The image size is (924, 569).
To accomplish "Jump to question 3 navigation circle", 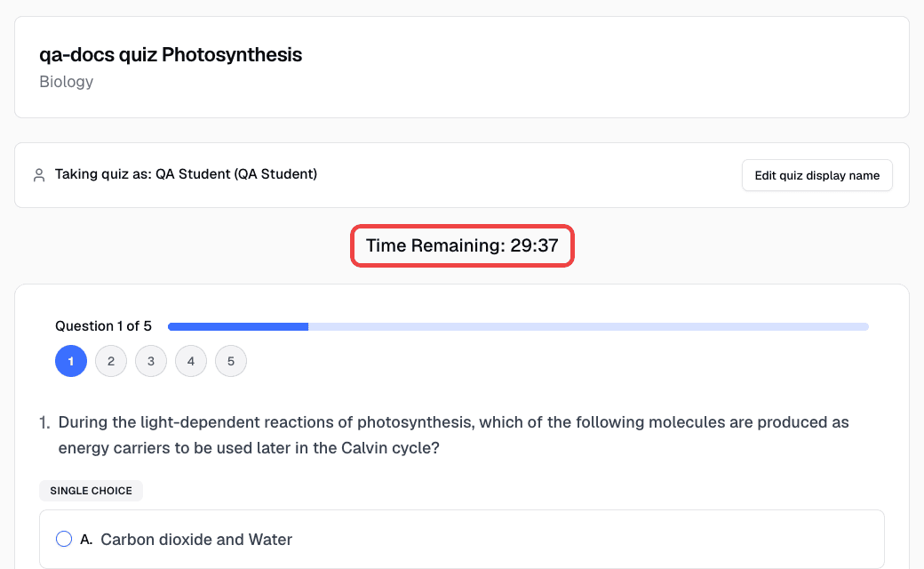I will (x=151, y=361).
